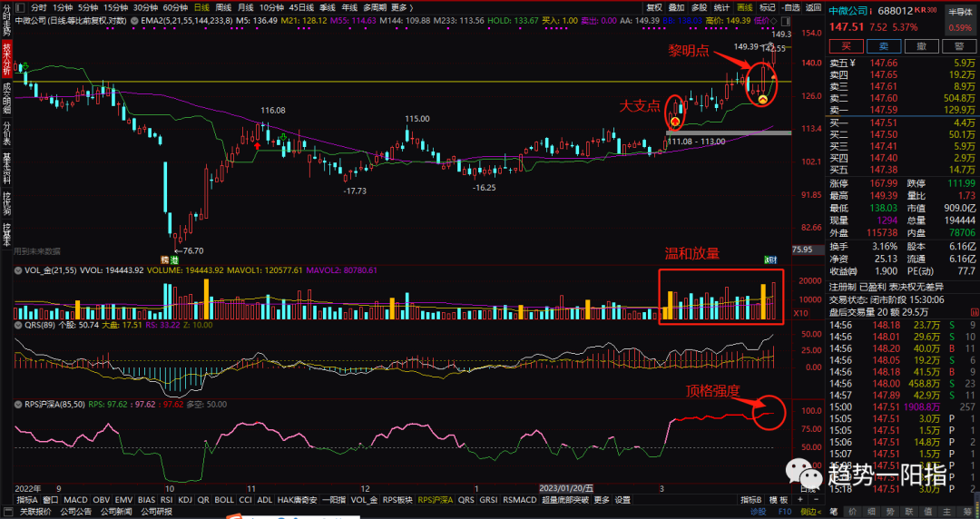This screenshot has height=519, width=980.
Task: Zoom in chart with plus button
Action: point(800,500)
